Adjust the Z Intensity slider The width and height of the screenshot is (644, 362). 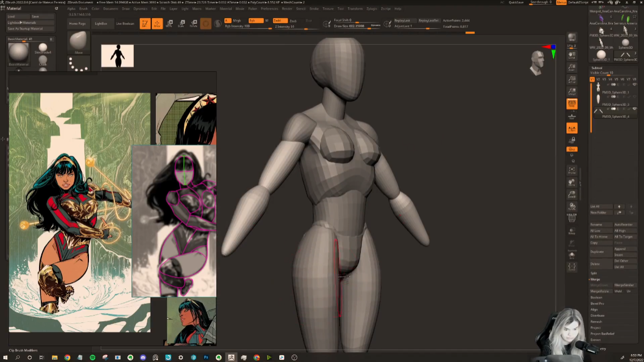coord(297,27)
